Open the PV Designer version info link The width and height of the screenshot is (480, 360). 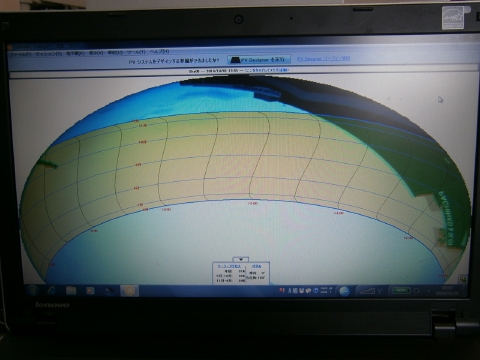click(323, 59)
